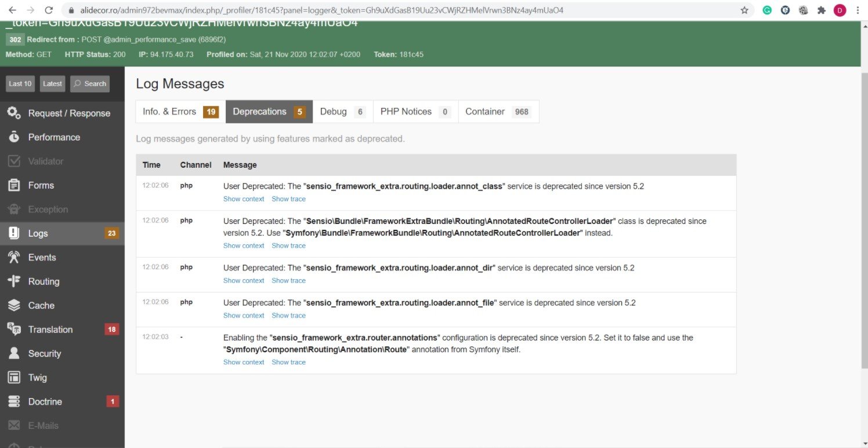This screenshot has width=868, height=448.
Task: Show trace for annot_dir deprecation
Action: coord(288,280)
